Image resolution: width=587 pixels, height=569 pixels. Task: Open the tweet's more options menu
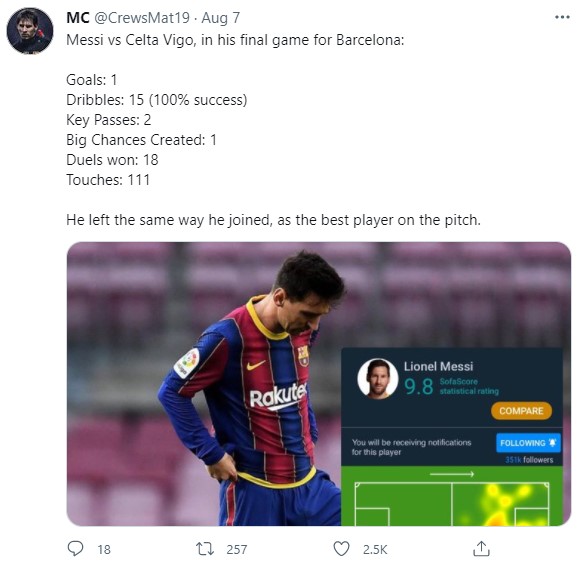coord(562,17)
